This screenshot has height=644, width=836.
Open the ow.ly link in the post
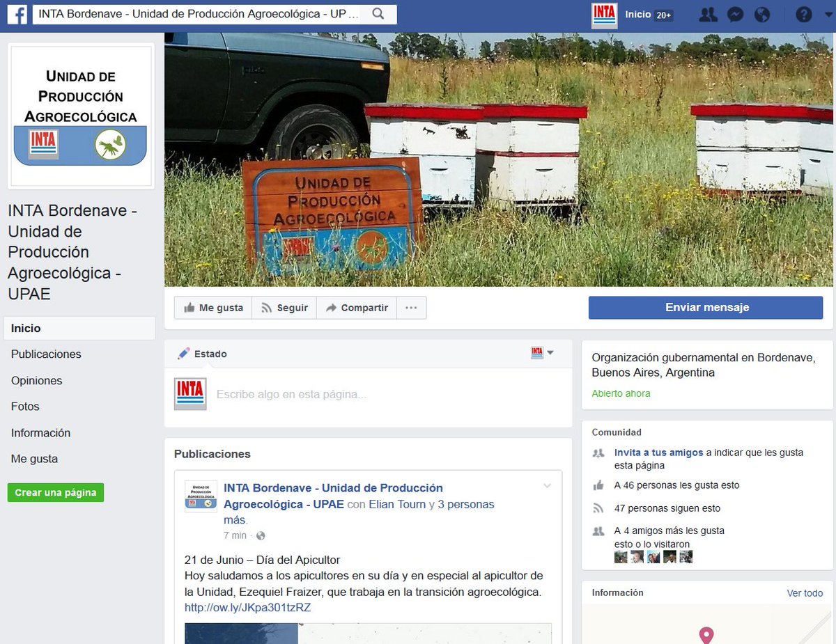click(x=247, y=608)
